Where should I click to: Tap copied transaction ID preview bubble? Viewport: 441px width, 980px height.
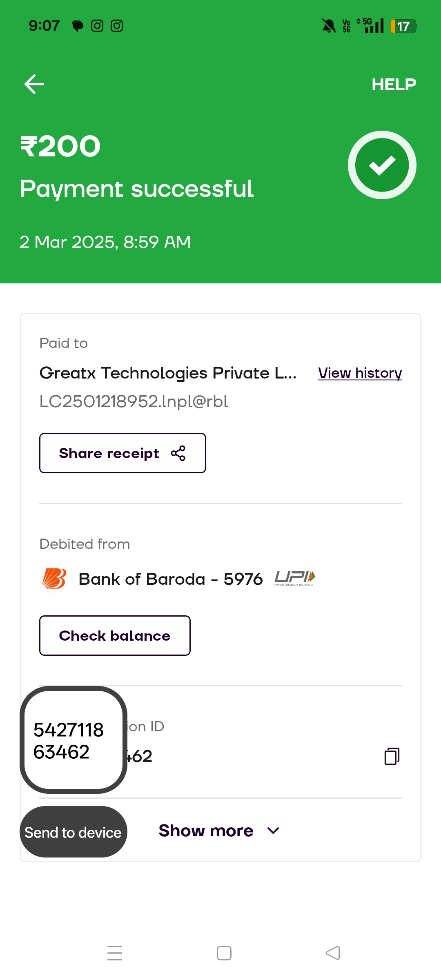tap(73, 740)
